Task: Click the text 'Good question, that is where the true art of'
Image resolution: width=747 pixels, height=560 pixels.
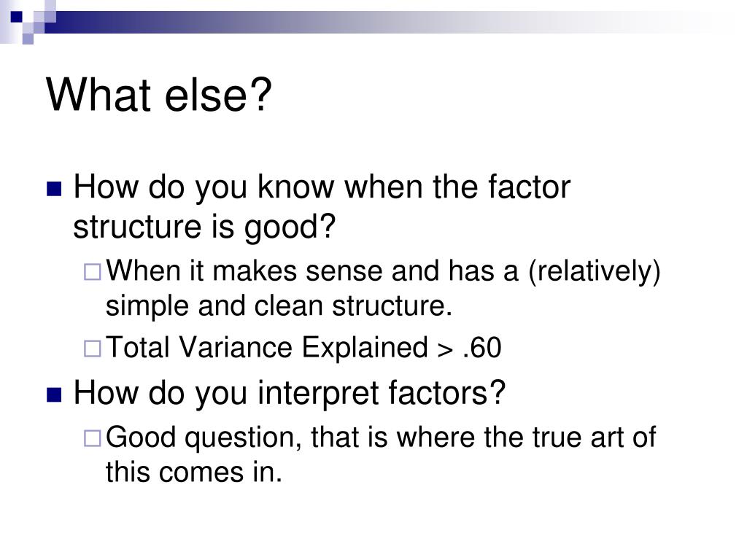Action: tap(381, 437)
